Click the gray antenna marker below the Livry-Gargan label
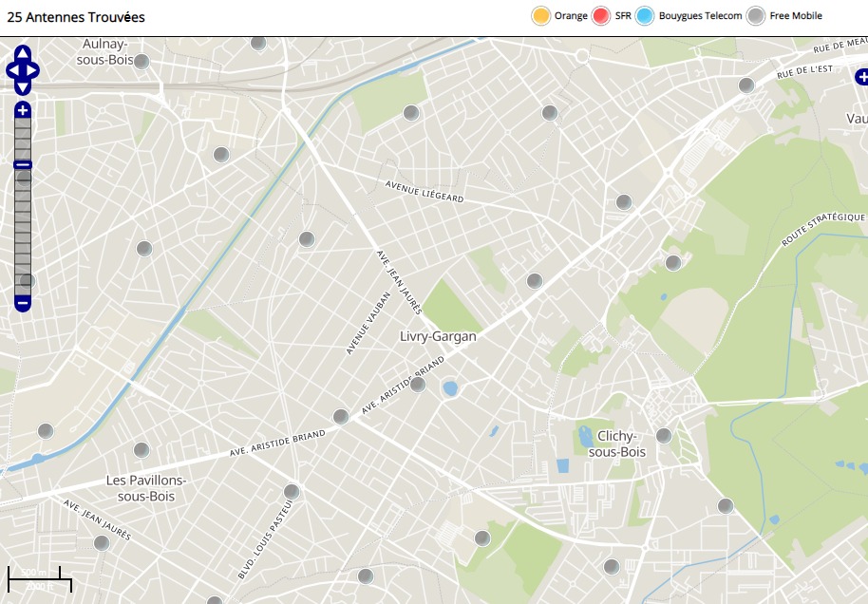 (418, 384)
